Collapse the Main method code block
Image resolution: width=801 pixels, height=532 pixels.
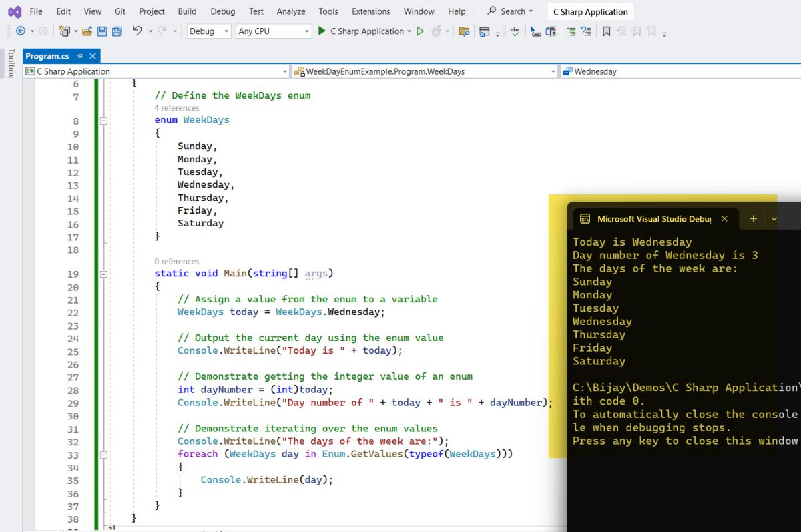pos(103,274)
